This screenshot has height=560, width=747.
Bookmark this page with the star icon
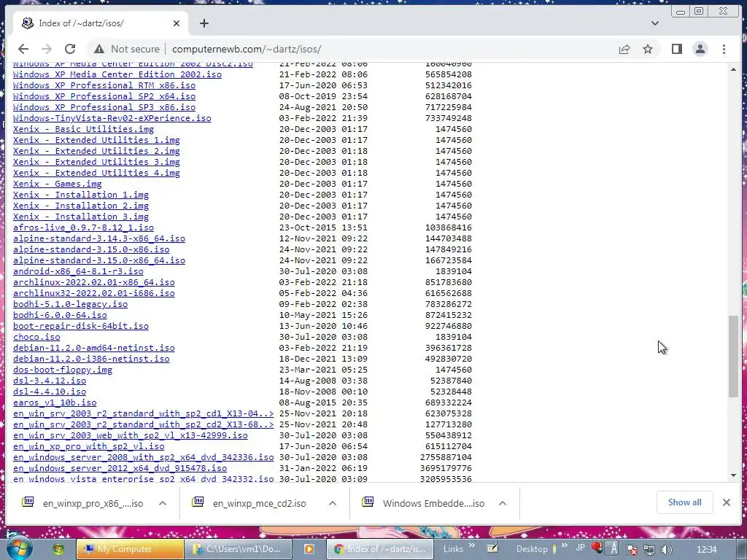[x=648, y=49]
